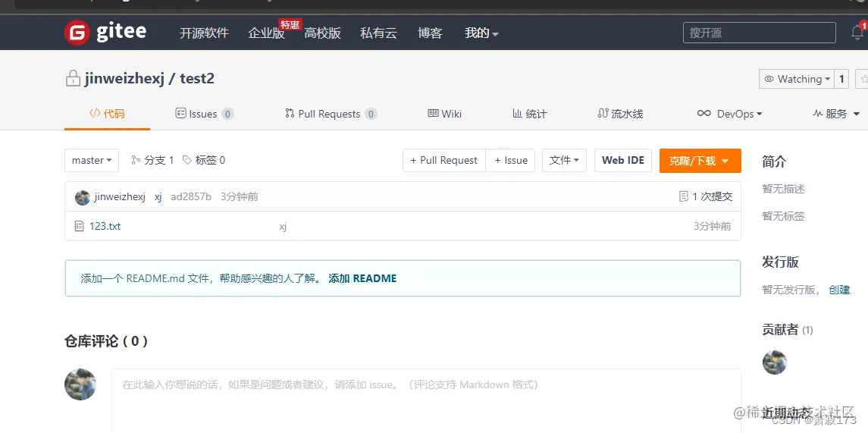Go to 企业版 in the top navigation
The height and width of the screenshot is (433, 868).
(266, 33)
